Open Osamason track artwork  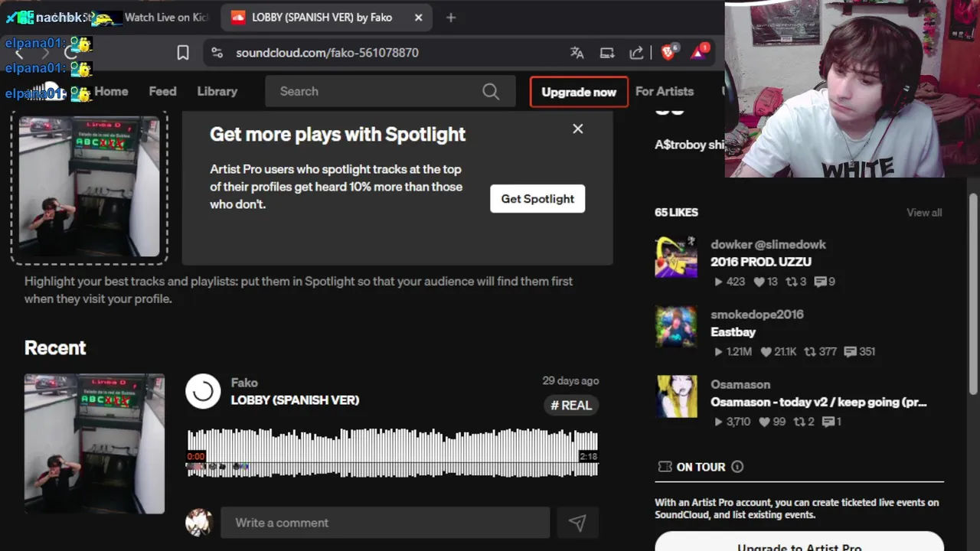coord(676,396)
